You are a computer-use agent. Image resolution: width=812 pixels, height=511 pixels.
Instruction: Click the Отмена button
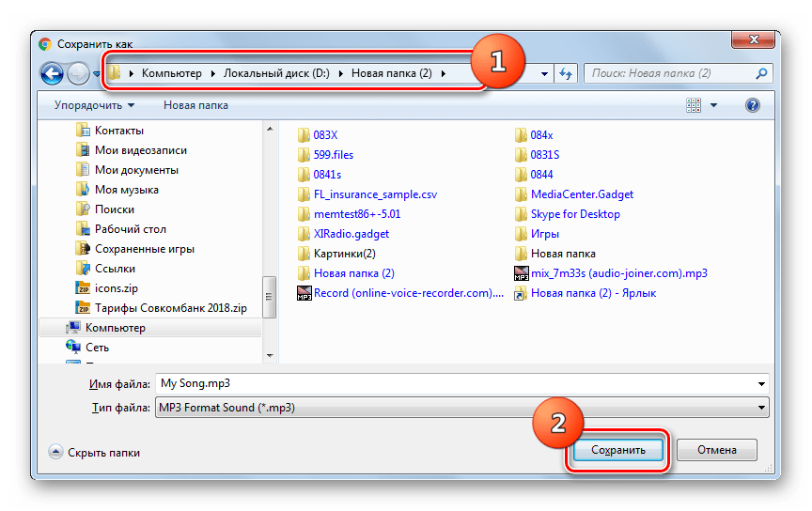(x=717, y=451)
